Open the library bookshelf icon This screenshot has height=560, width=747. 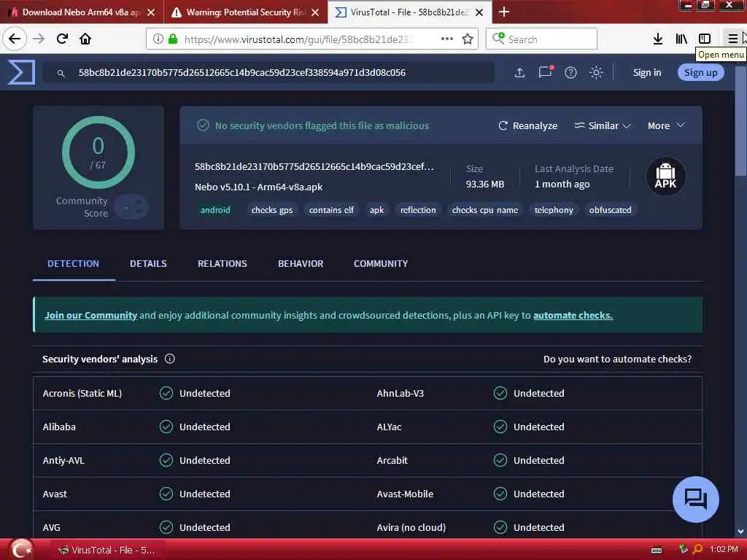tap(681, 39)
